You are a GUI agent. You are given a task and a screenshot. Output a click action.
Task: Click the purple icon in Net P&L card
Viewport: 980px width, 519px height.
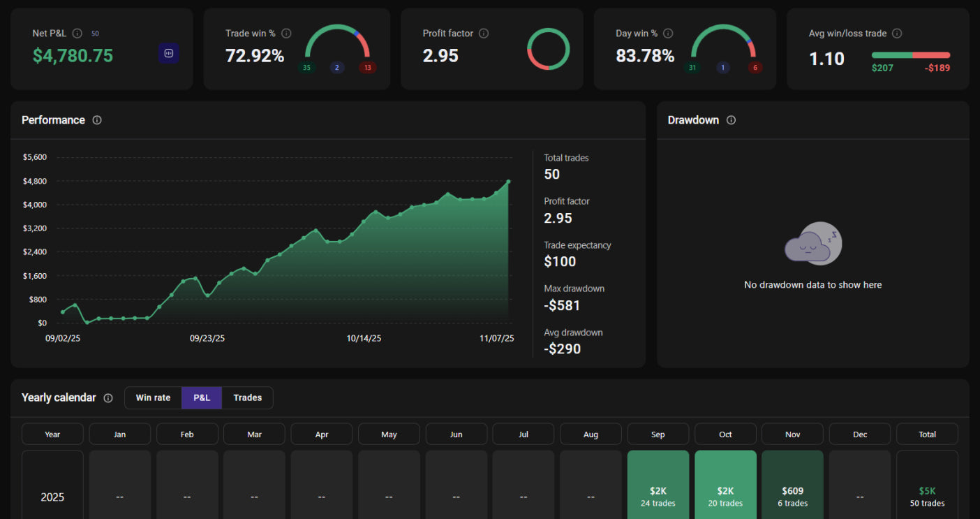168,53
